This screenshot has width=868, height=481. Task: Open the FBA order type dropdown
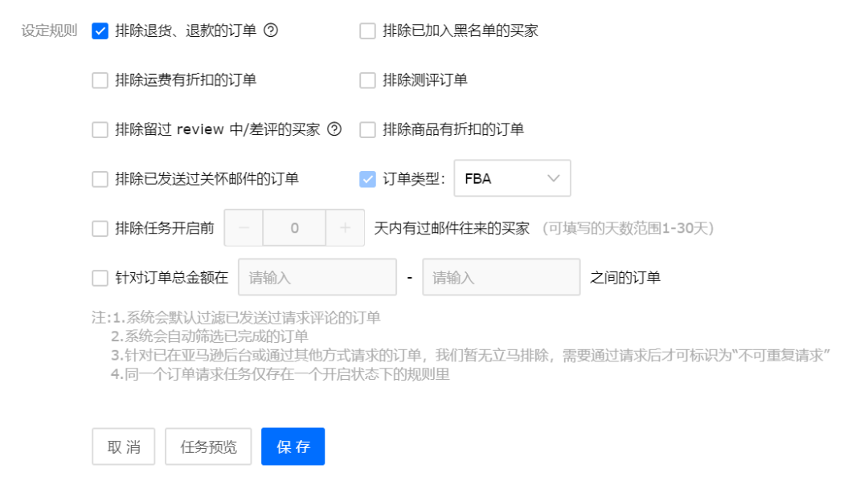(x=512, y=178)
